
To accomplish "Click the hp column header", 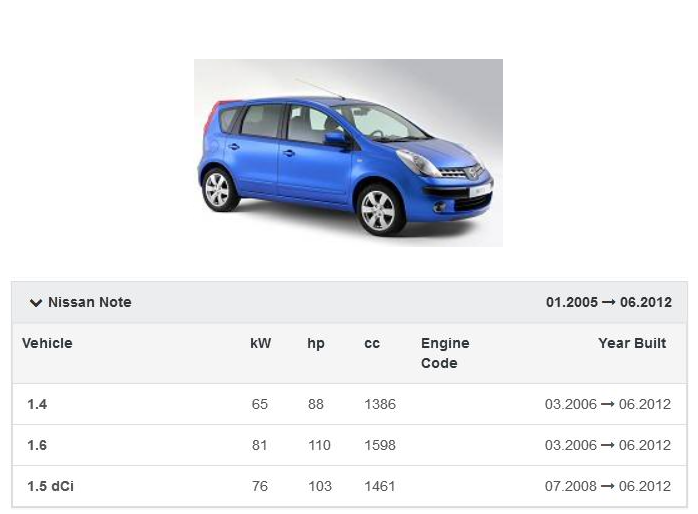I will [x=316, y=343].
